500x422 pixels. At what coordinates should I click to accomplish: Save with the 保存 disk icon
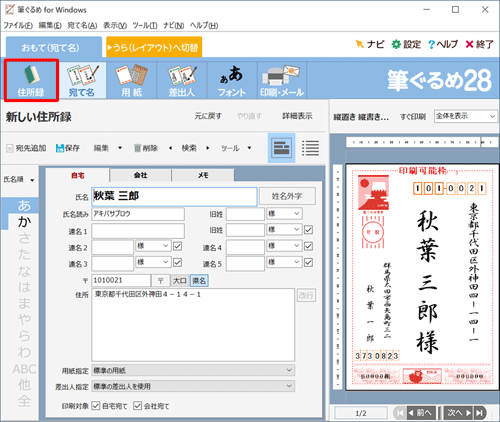click(68, 148)
